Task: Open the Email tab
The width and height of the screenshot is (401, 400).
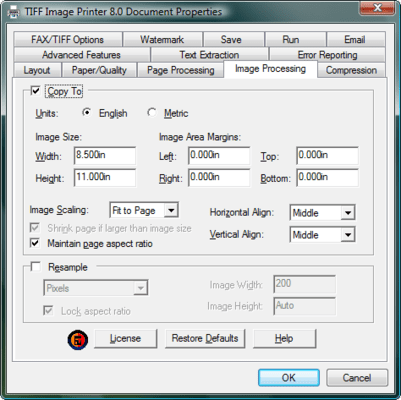Action: [x=356, y=39]
